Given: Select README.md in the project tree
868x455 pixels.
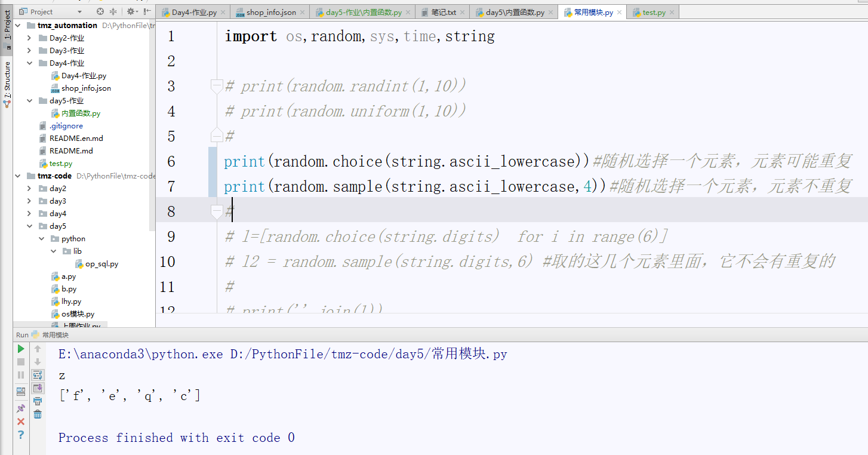Looking at the screenshot, I should (71, 150).
